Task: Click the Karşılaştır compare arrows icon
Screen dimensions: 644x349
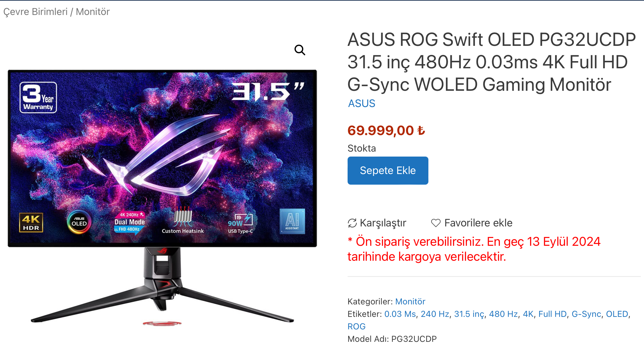Action: tap(352, 223)
